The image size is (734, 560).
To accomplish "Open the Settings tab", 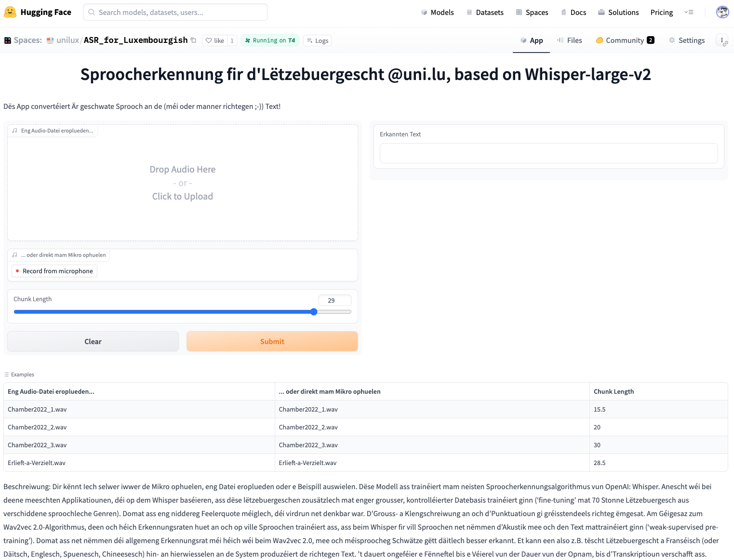I will [x=686, y=40].
